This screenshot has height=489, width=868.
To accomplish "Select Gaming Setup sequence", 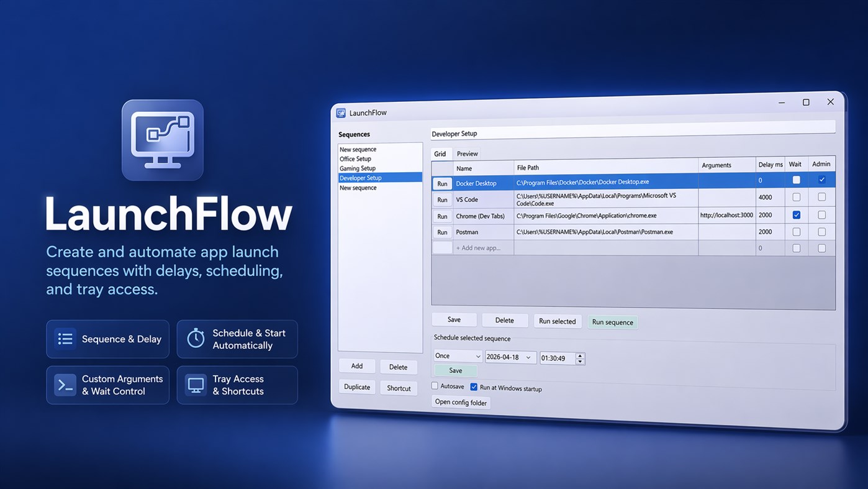I will [x=380, y=168].
